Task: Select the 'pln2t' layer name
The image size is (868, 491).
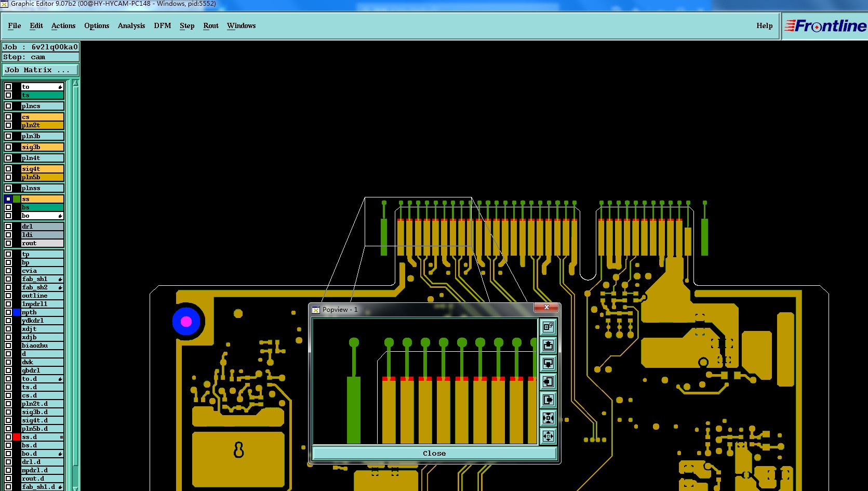Action: (43, 125)
